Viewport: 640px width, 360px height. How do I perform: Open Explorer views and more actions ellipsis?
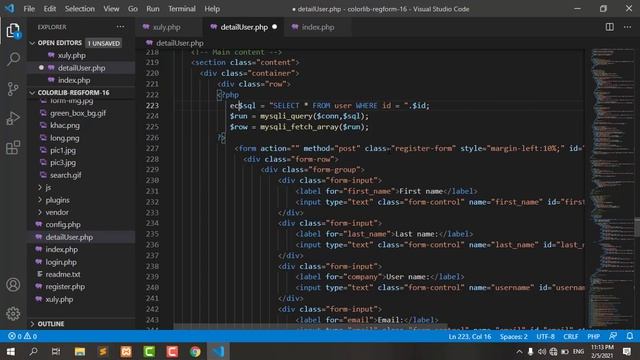pyautogui.click(x=120, y=27)
